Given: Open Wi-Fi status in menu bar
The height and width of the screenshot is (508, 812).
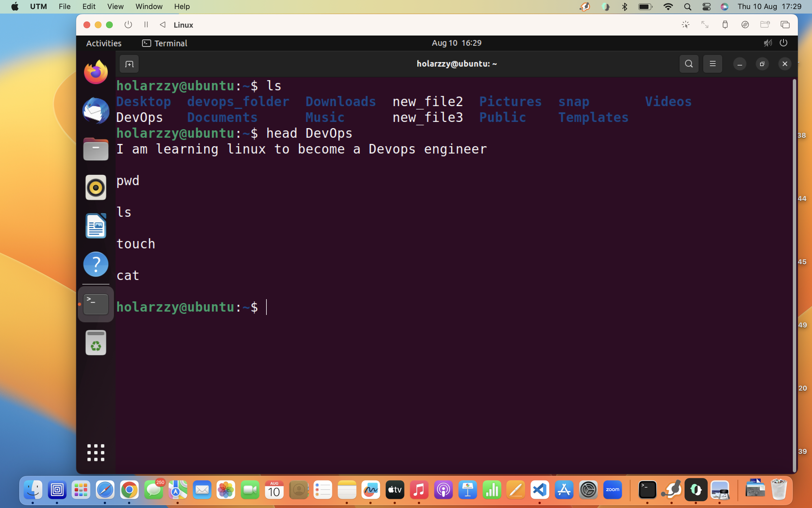Looking at the screenshot, I should click(x=668, y=6).
